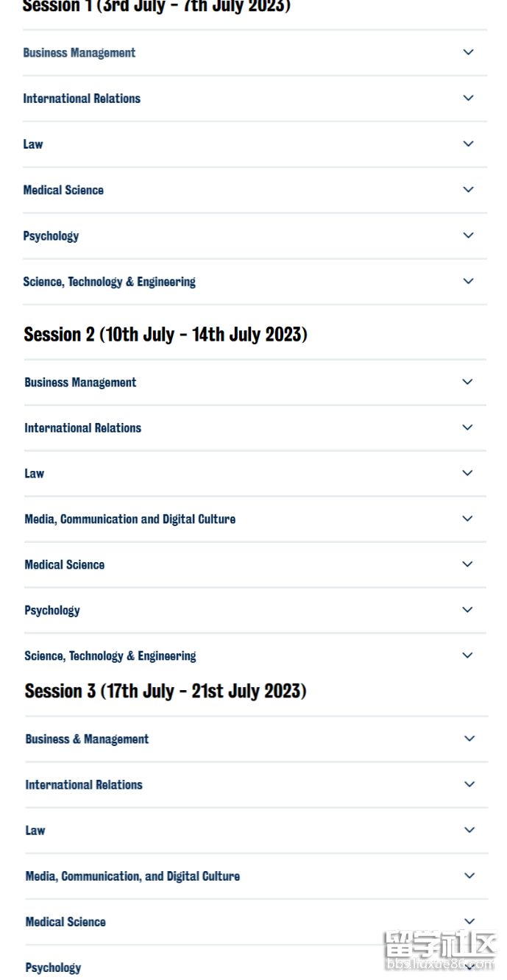Click Session 3 Law accordion title
The image size is (507, 980).
pyautogui.click(x=35, y=831)
